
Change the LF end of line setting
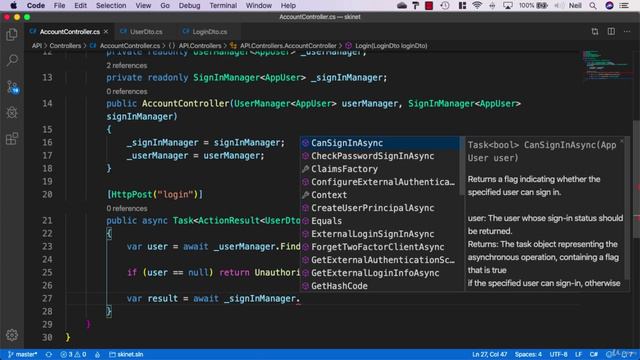tap(578, 354)
